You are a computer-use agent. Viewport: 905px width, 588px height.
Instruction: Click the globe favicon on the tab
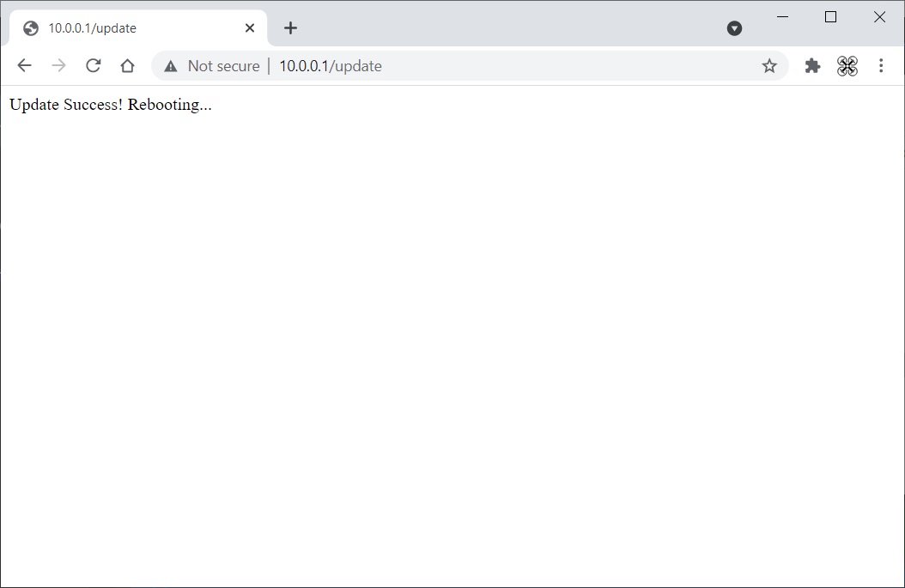click(x=31, y=27)
